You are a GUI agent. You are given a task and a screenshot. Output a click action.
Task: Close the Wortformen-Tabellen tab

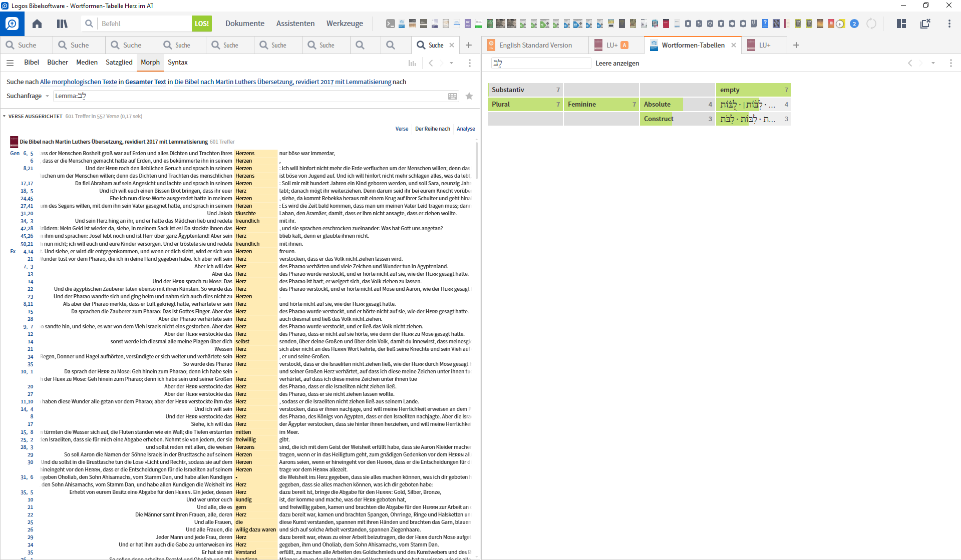click(734, 45)
